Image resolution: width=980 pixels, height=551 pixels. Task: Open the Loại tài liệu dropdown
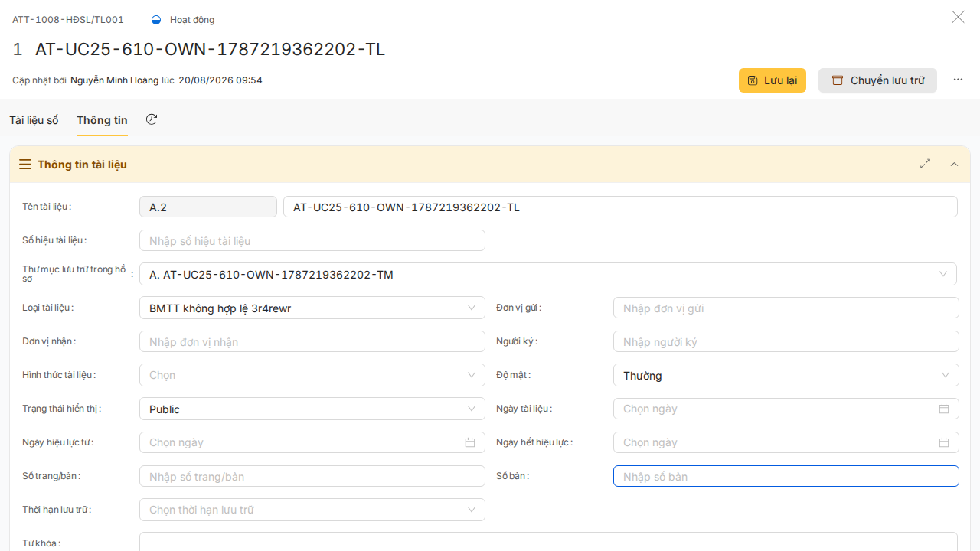click(x=312, y=308)
